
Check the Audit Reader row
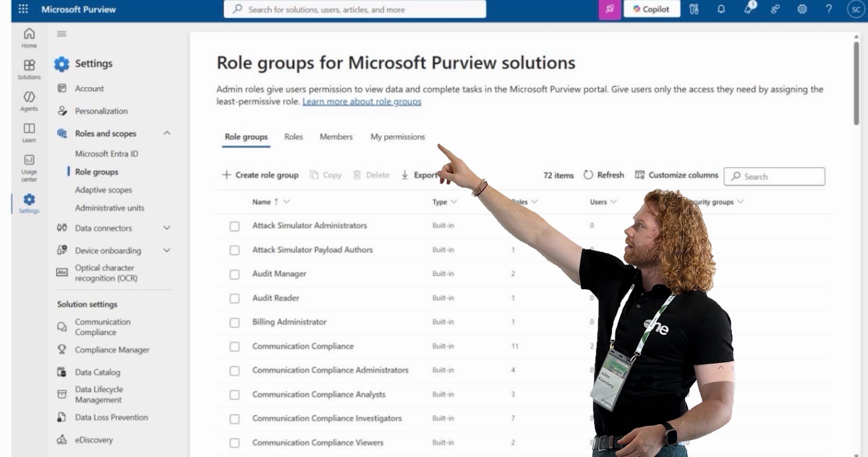pyautogui.click(x=234, y=298)
